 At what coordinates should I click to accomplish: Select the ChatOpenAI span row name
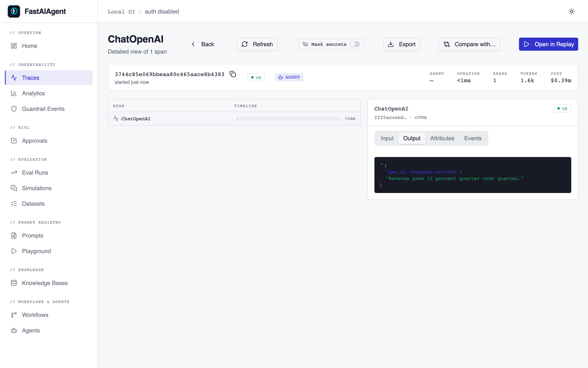[136, 119]
